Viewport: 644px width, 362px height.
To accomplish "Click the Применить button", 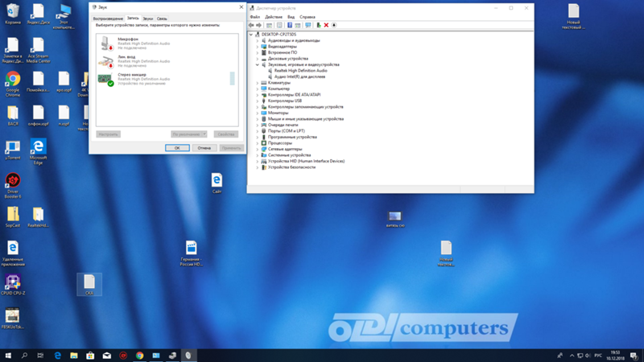I will coord(231,148).
